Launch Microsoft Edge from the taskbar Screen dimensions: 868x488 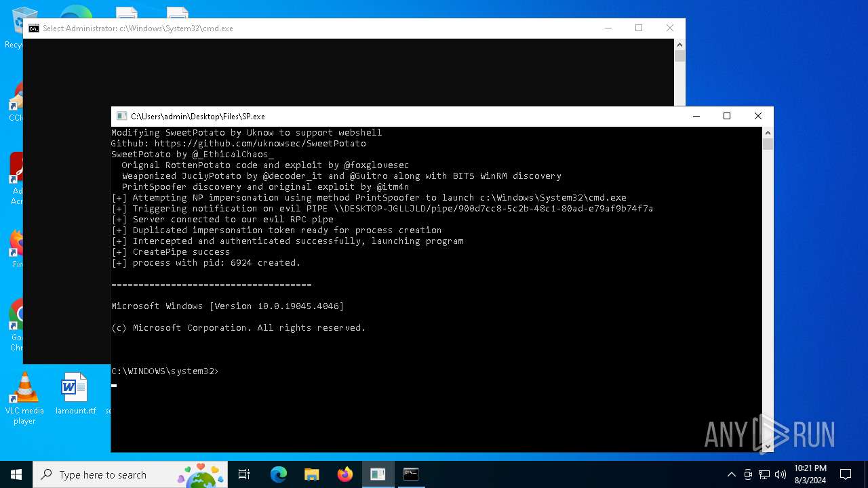pyautogui.click(x=279, y=474)
